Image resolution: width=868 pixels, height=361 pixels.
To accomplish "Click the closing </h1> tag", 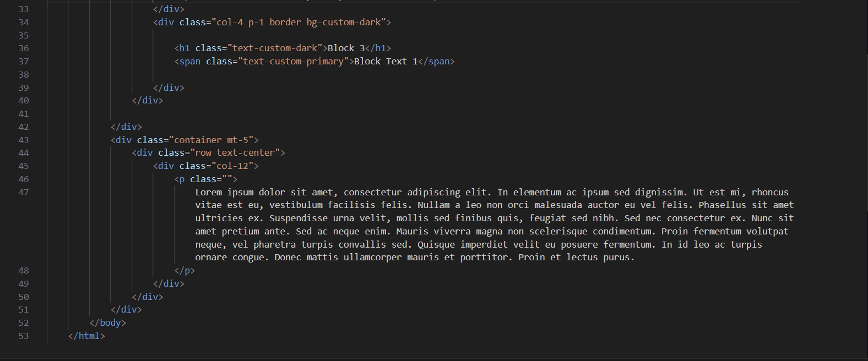I will pos(378,48).
